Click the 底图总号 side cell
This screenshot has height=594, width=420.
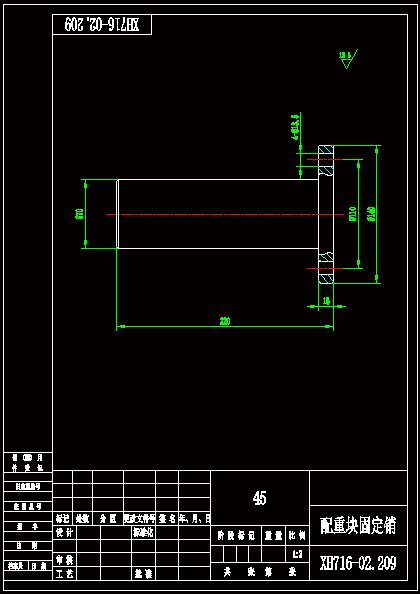pyautogui.click(x=28, y=506)
